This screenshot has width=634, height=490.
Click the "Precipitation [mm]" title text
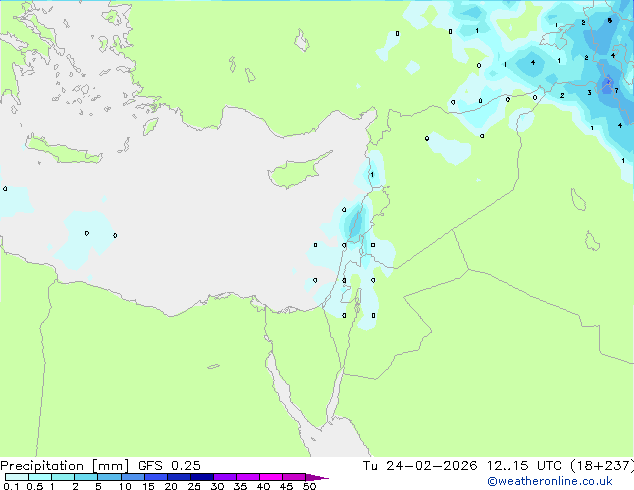click(65, 466)
